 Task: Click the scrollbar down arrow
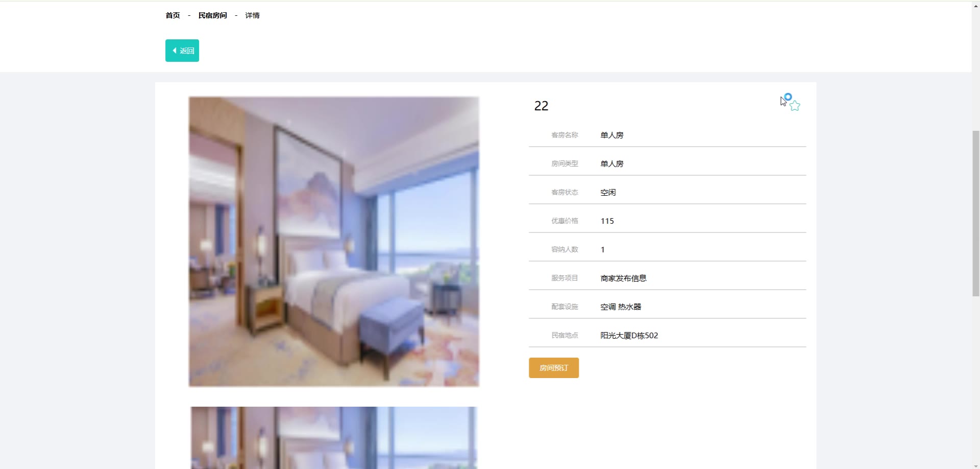[x=975, y=466]
